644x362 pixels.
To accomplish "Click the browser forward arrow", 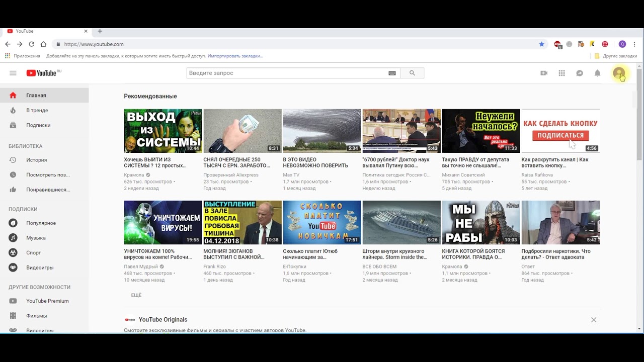I will [x=20, y=44].
